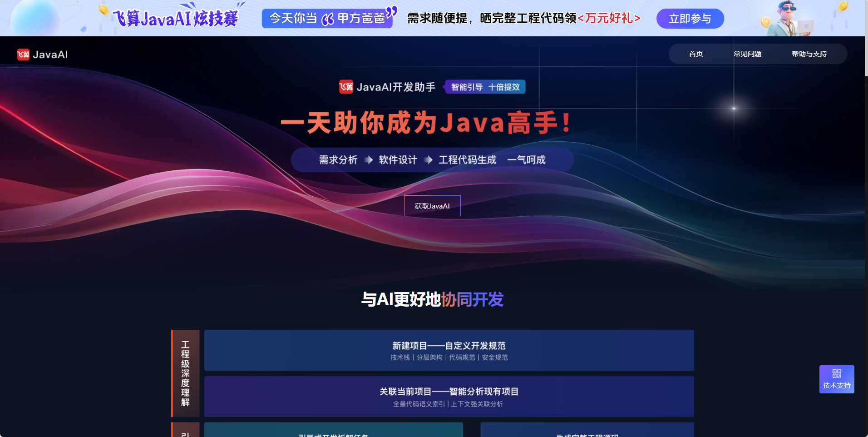Click the JavaAI logo in header
Screen dimensions: 868x437
42,55
